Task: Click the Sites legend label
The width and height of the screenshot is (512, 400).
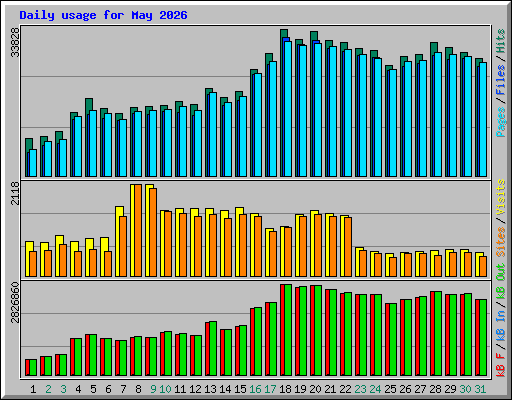Action: [x=501, y=242]
